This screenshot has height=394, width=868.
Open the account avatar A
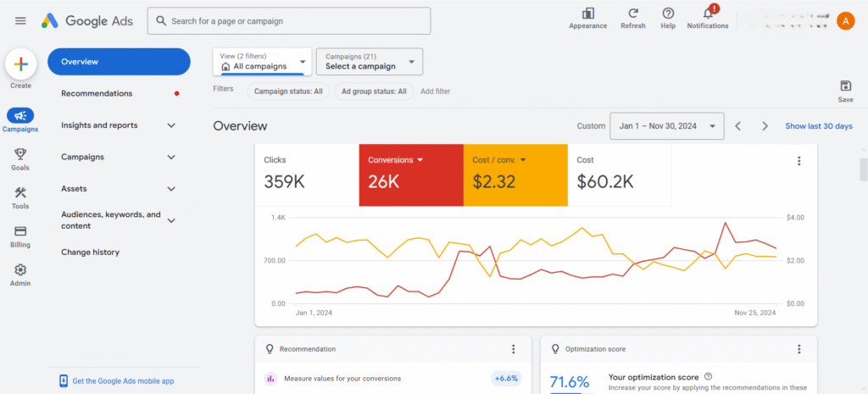pos(845,21)
